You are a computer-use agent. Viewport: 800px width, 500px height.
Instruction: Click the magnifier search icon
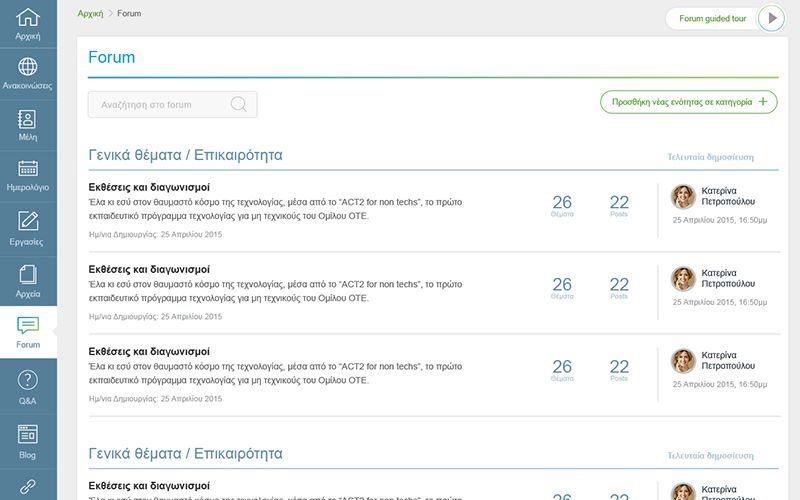pos(239,104)
